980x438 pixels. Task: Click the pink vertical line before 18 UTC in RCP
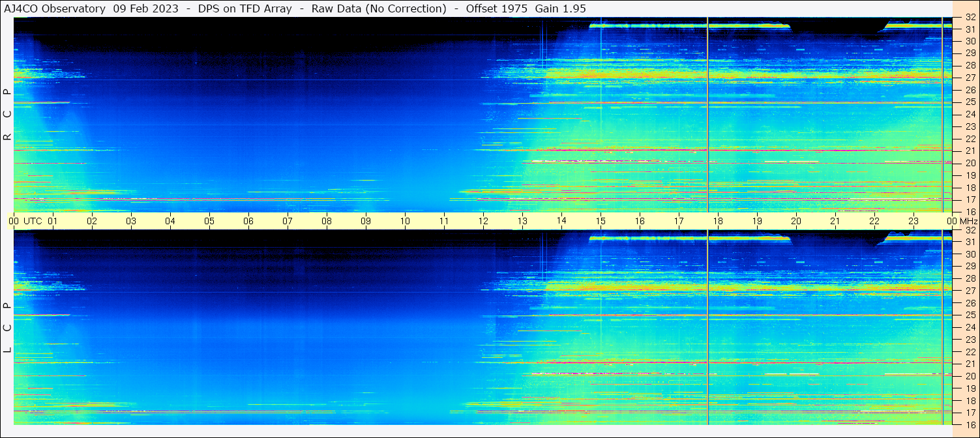(707, 115)
